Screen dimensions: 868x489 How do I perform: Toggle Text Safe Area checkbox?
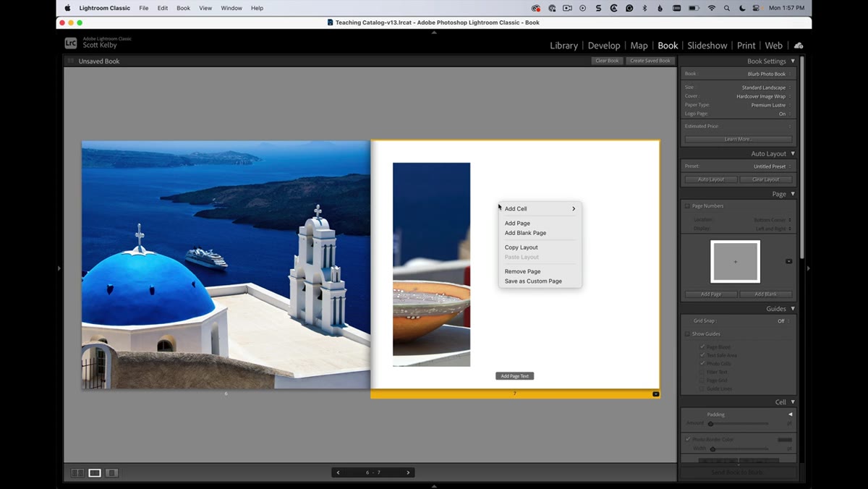pyautogui.click(x=702, y=355)
